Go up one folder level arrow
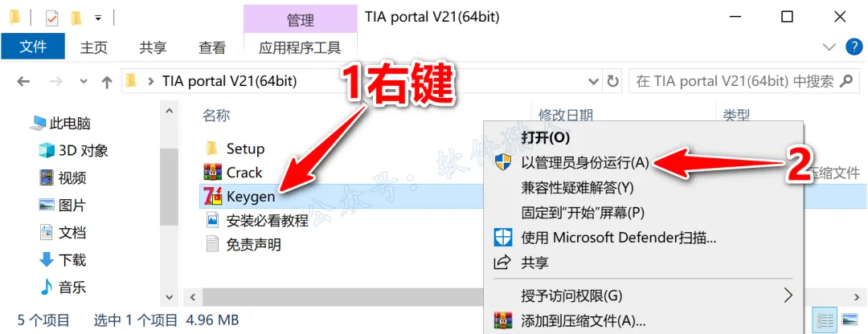868x334 pixels. pos(108,82)
